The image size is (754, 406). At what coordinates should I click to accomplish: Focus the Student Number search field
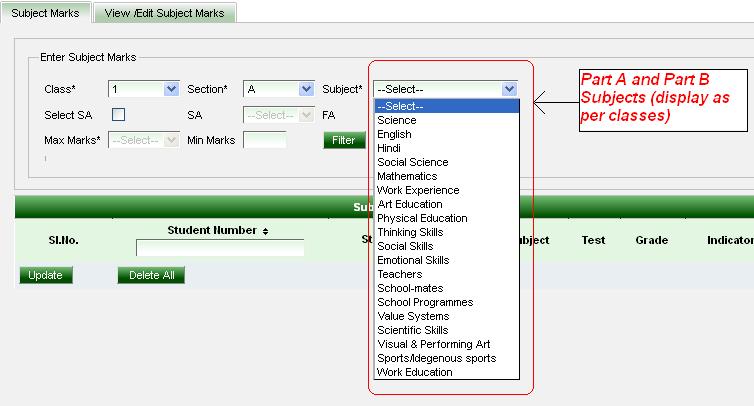tap(220, 247)
